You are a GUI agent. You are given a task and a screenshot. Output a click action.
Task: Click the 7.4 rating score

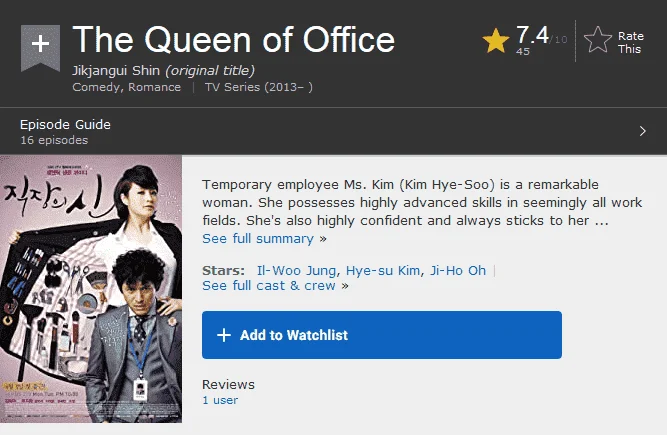[x=532, y=35]
